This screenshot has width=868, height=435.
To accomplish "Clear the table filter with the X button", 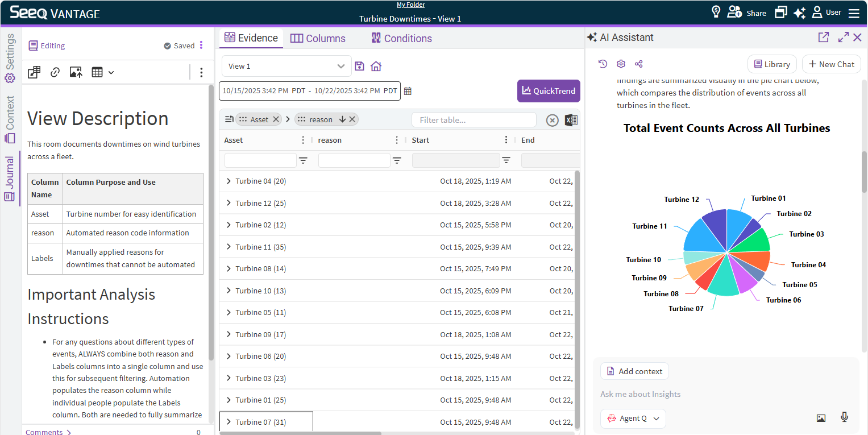I will [x=552, y=120].
